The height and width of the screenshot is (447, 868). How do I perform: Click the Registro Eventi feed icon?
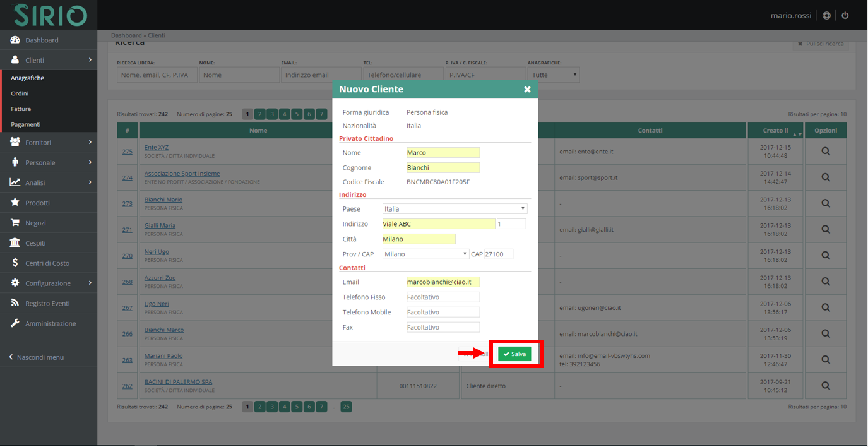click(x=15, y=303)
